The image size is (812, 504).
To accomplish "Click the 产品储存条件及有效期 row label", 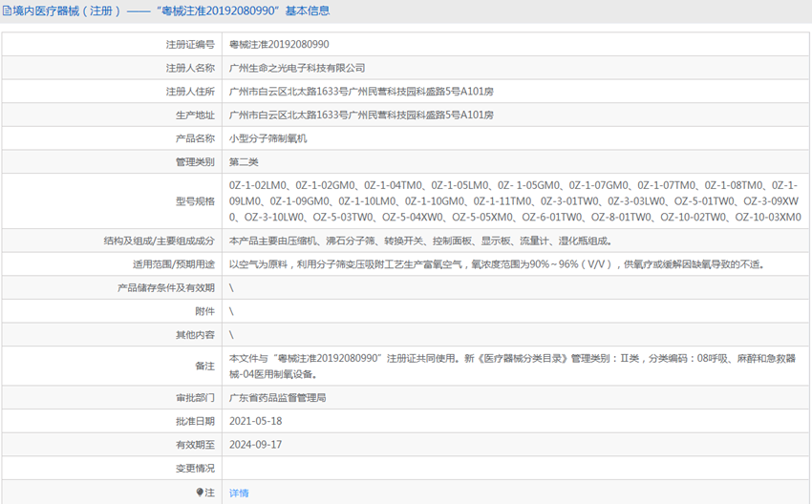I will (x=166, y=288).
